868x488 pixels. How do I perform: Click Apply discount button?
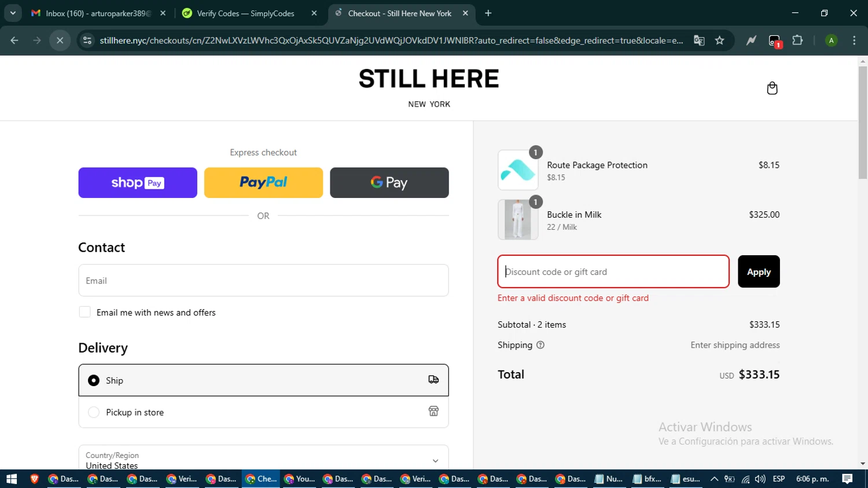click(759, 271)
